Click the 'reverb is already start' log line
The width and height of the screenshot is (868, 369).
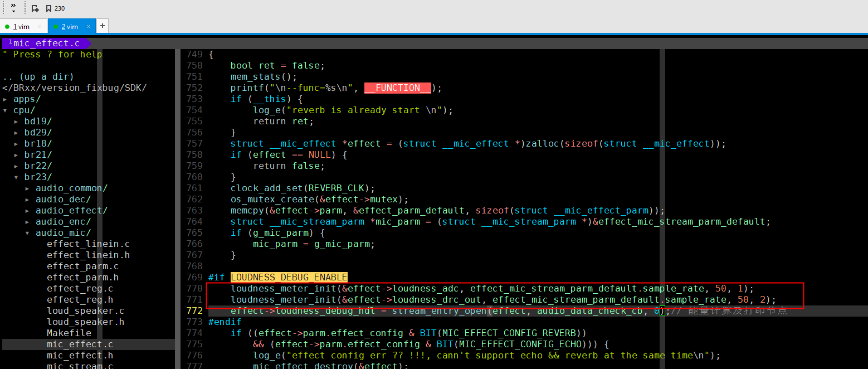(353, 110)
